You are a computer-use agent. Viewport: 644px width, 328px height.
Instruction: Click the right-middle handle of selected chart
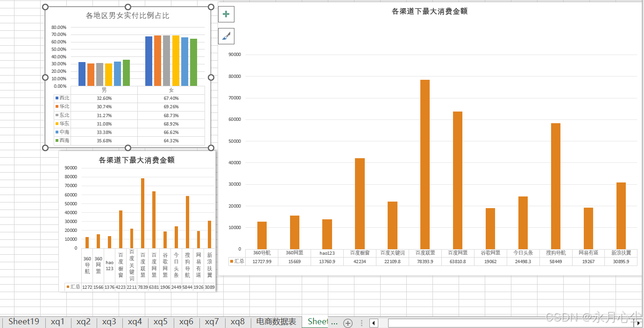tap(211, 77)
